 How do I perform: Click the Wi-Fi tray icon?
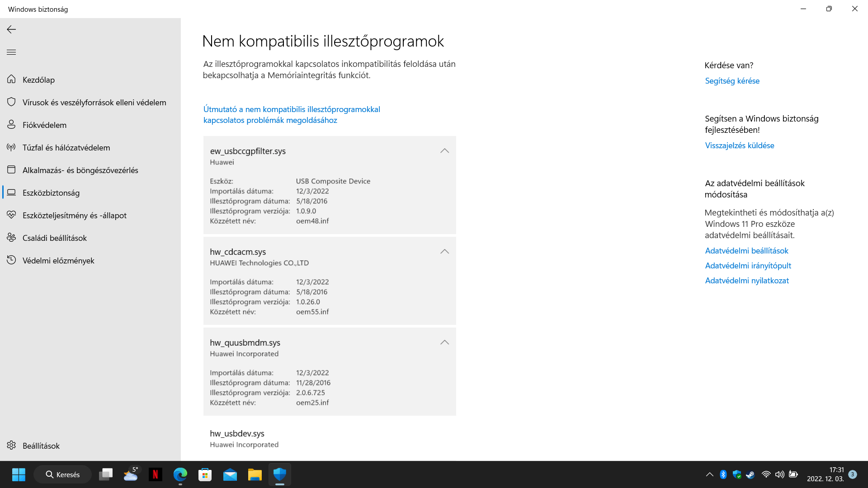766,474
